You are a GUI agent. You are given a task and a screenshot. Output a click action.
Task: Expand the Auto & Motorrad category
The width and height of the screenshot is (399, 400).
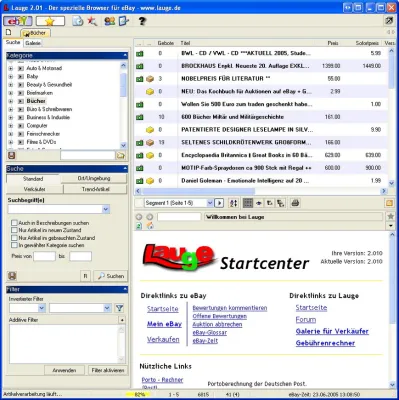(11, 68)
